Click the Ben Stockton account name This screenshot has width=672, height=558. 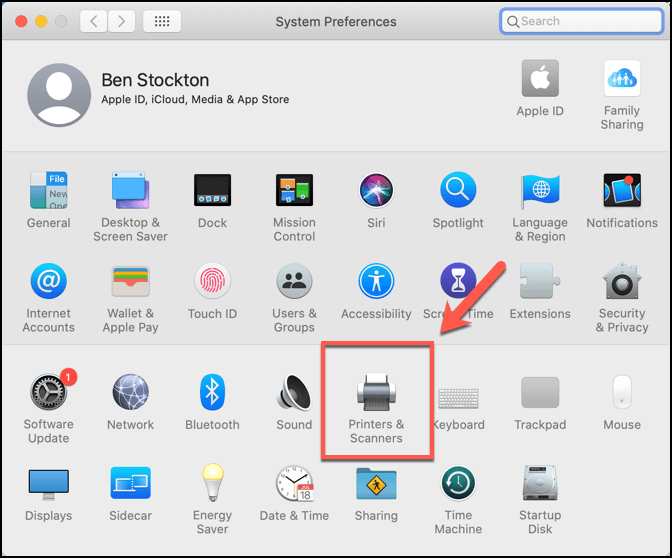click(155, 80)
